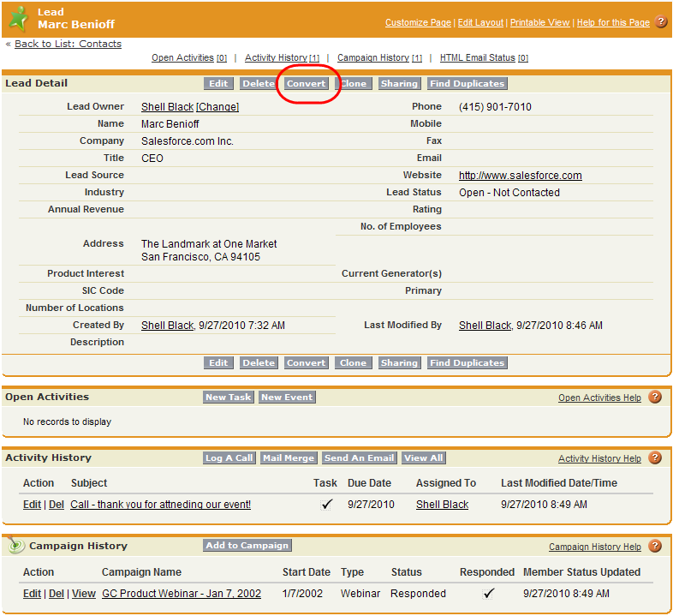Click help icon beside Open Activities Help
This screenshot has height=616, width=673.
pos(655,397)
